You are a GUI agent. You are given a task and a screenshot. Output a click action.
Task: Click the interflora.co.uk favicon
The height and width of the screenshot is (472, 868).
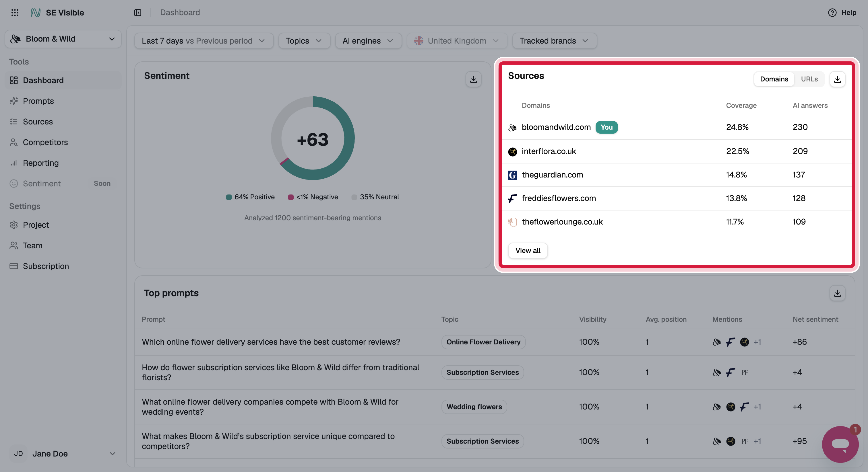pyautogui.click(x=513, y=151)
